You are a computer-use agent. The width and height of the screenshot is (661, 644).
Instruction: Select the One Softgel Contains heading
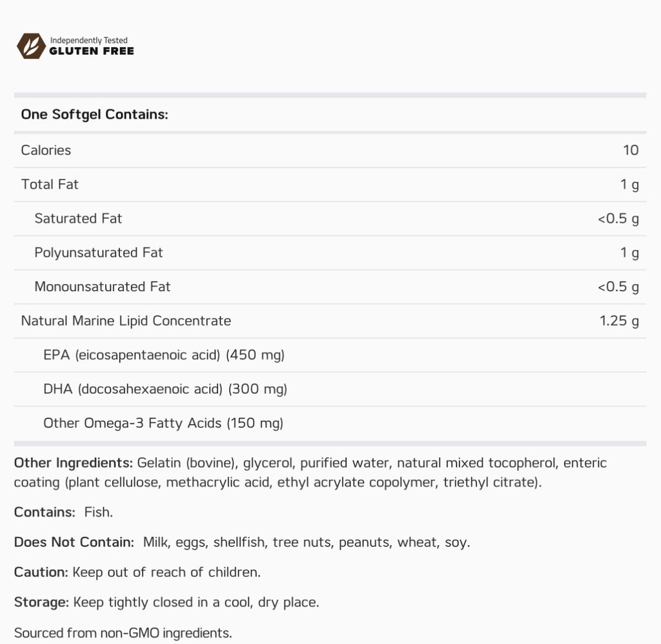point(94,114)
